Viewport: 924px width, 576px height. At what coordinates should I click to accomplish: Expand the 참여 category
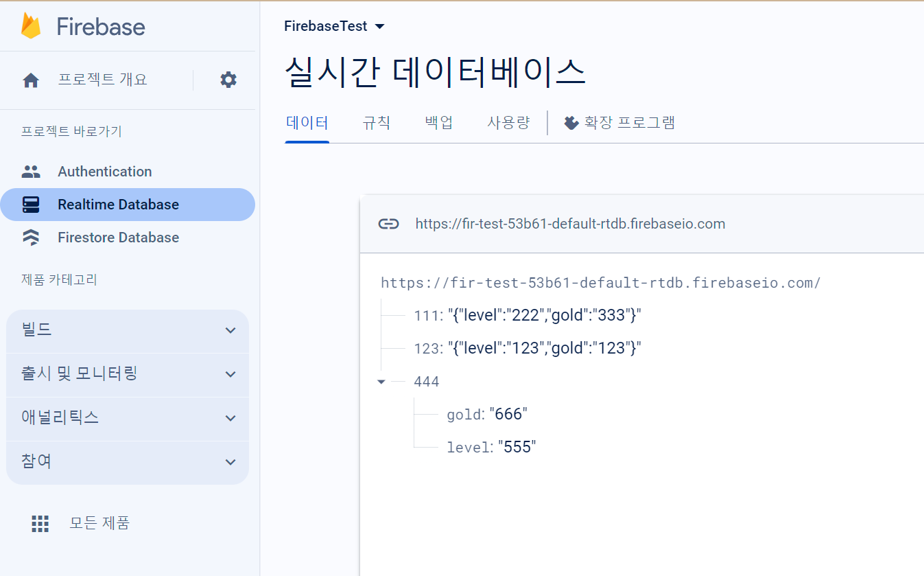[x=128, y=462]
